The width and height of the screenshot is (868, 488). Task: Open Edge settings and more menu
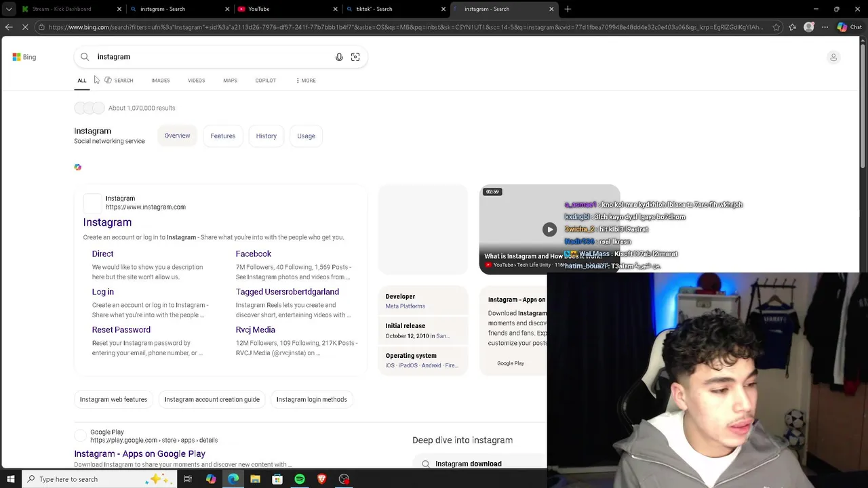825,27
